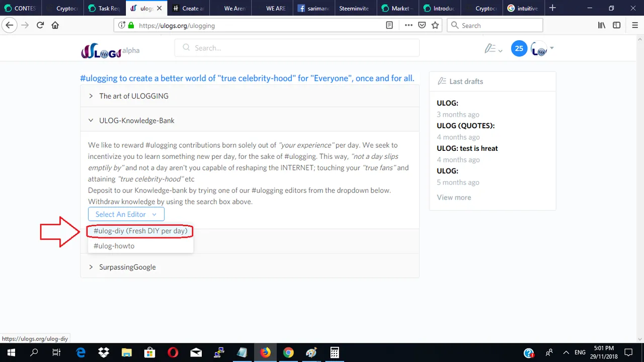Open the Firefox library icon
This screenshot has width=644, height=362.
602,25
